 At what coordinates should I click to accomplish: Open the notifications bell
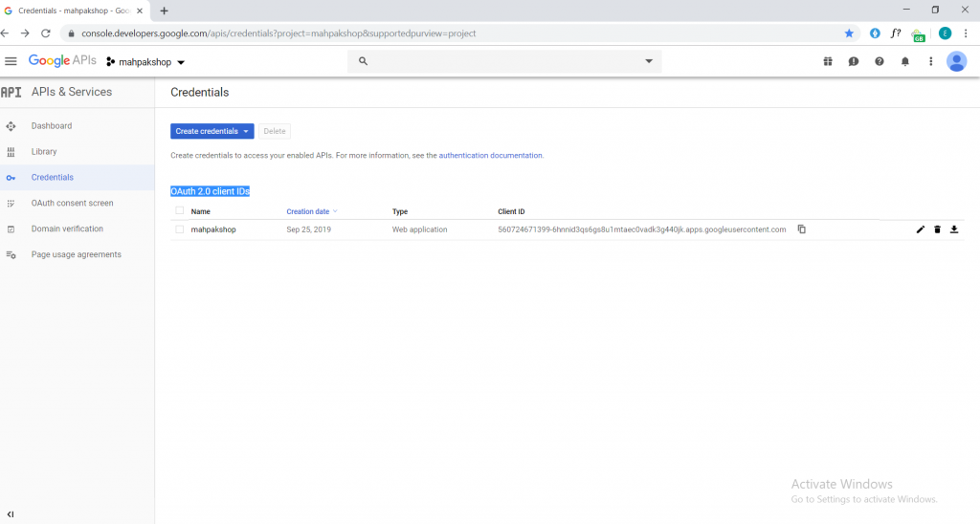[x=904, y=61]
